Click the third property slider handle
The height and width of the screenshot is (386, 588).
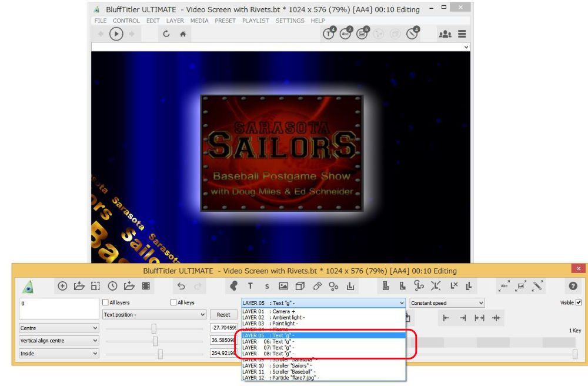coord(160,354)
